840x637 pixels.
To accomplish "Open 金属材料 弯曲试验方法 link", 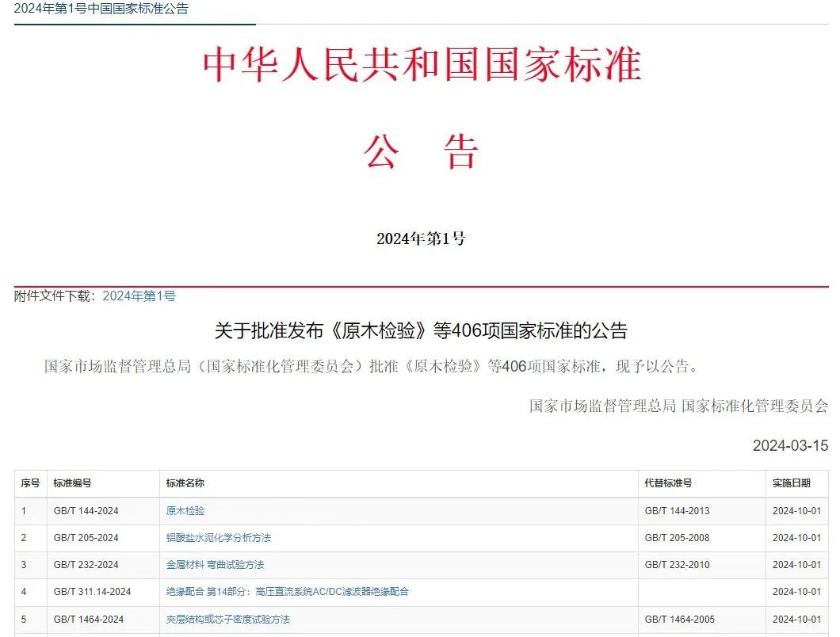I will pyautogui.click(x=215, y=565).
